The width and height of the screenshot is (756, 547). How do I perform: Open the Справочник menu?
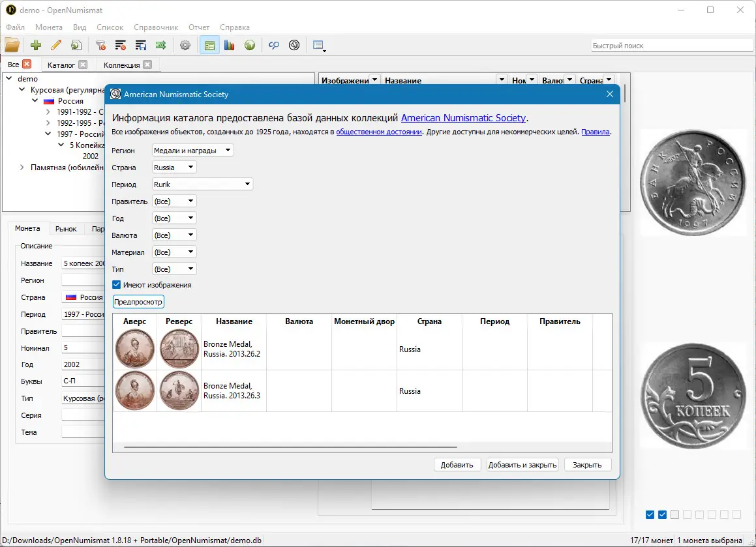pos(156,27)
